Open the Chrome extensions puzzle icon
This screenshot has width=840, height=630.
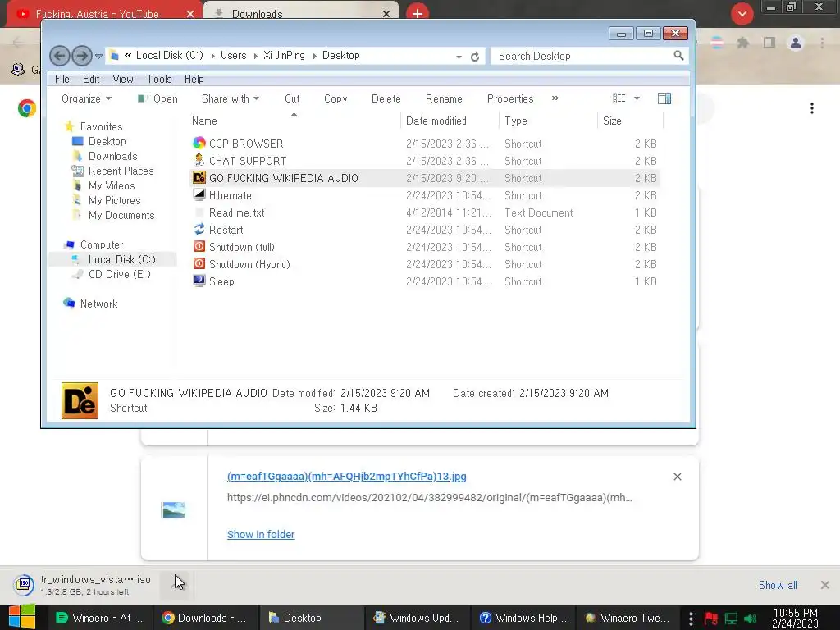pos(742,43)
